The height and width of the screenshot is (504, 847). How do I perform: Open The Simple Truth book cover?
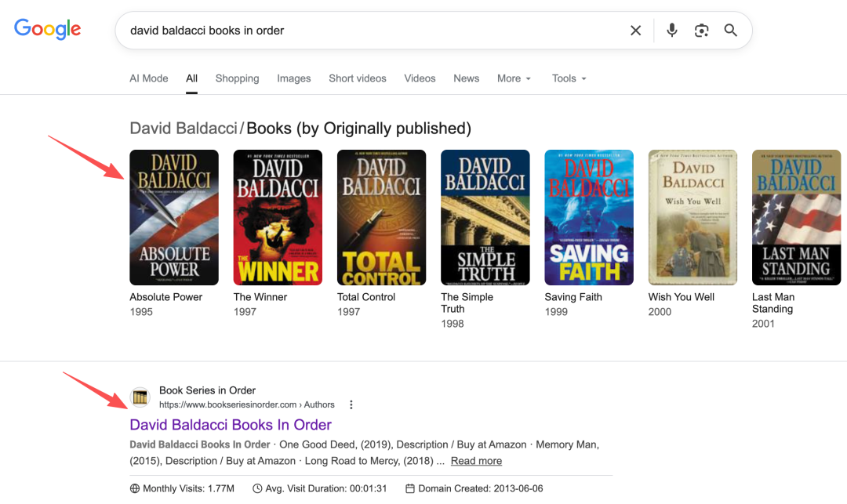tap(485, 217)
